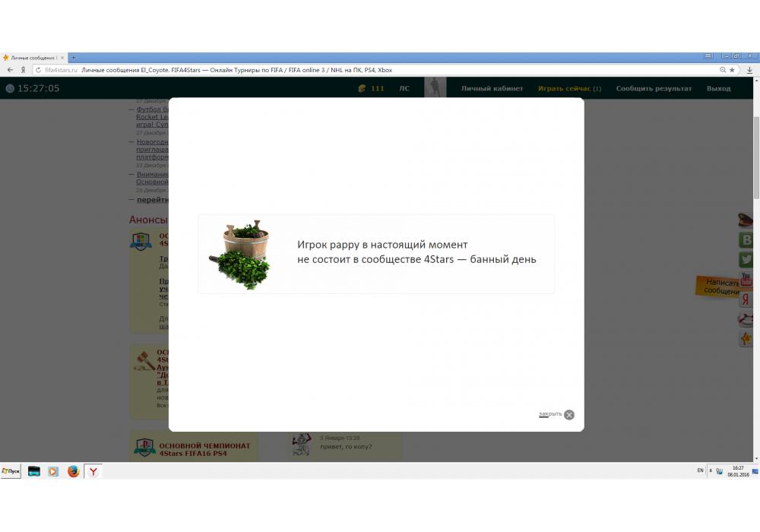Click the Yandex Я button beside back arrow
Screen dimensions: 760x532
(x=23, y=70)
